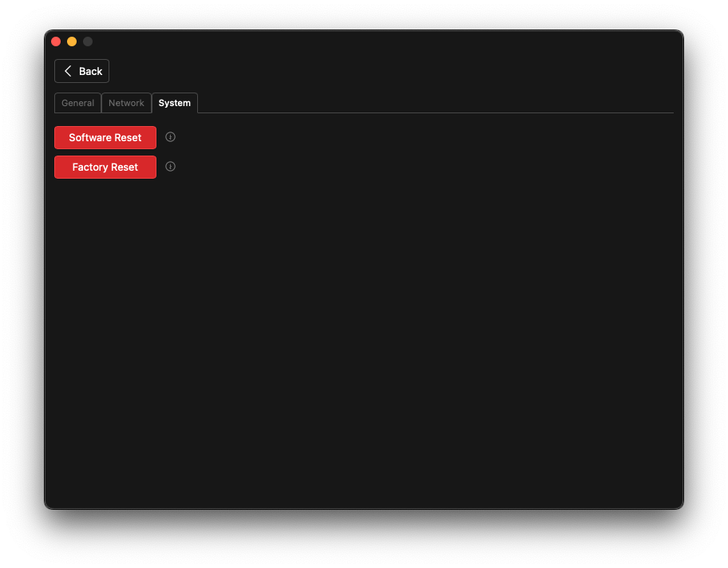The height and width of the screenshot is (568, 728).
Task: Click the info icon next to Software Reset
Action: tap(170, 137)
